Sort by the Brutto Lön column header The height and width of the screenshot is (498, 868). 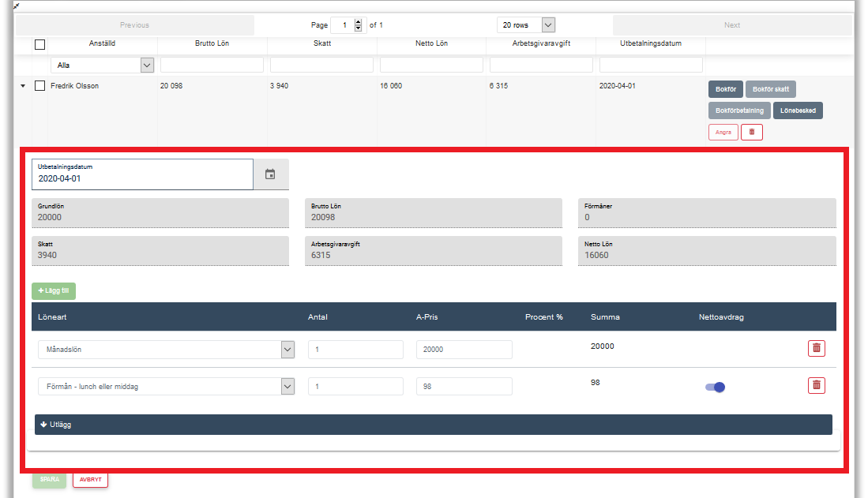pyautogui.click(x=212, y=43)
